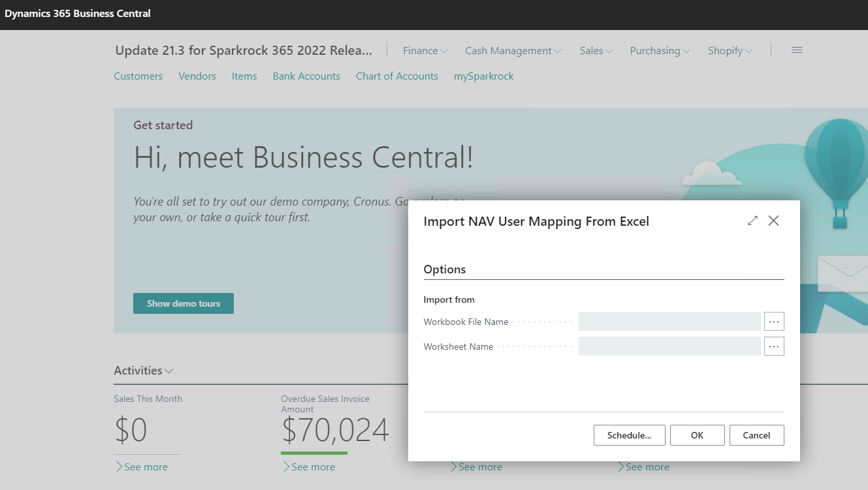This screenshot has width=868, height=490.
Task: Open the Purchasing menu
Action: [660, 50]
